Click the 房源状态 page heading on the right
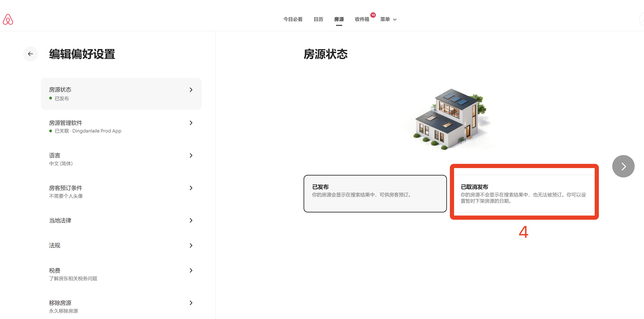Screen dimensions: 644x319 325,54
